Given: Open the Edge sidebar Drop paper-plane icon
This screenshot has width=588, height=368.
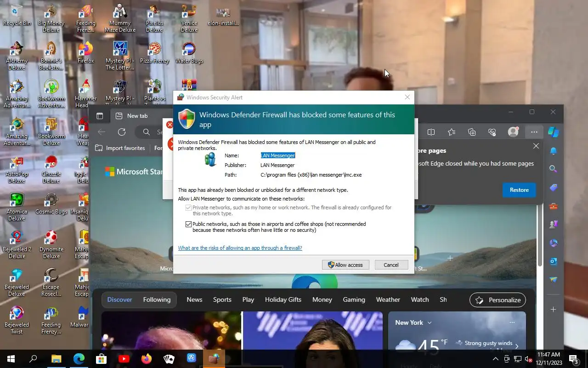Looking at the screenshot, I should coord(554,280).
